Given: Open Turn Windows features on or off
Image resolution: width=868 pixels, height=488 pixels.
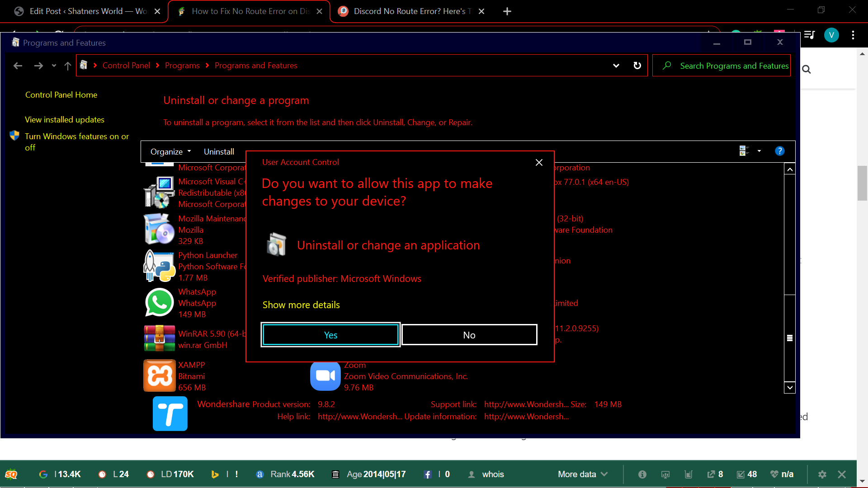Looking at the screenshot, I should (77, 142).
